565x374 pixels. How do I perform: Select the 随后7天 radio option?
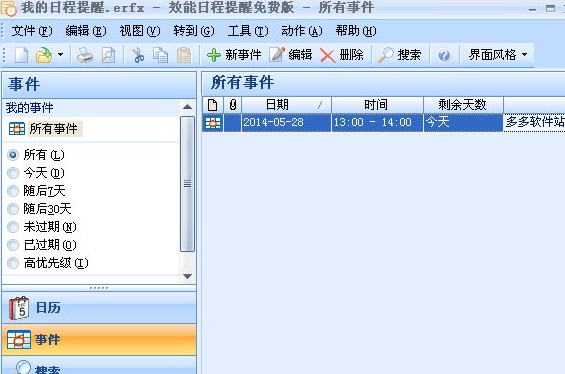pos(13,191)
